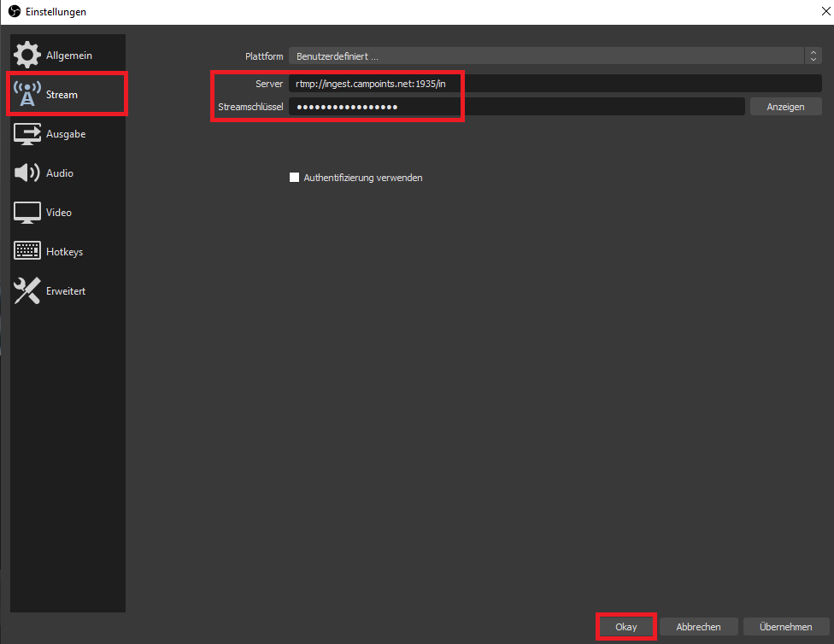834x644 pixels.
Task: Show stream key with Anzeigen button
Action: (785, 107)
